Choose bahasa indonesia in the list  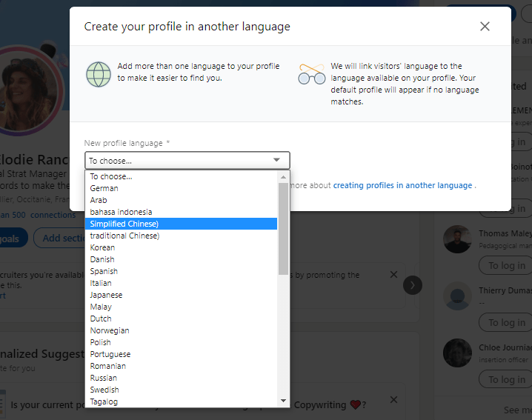point(182,212)
